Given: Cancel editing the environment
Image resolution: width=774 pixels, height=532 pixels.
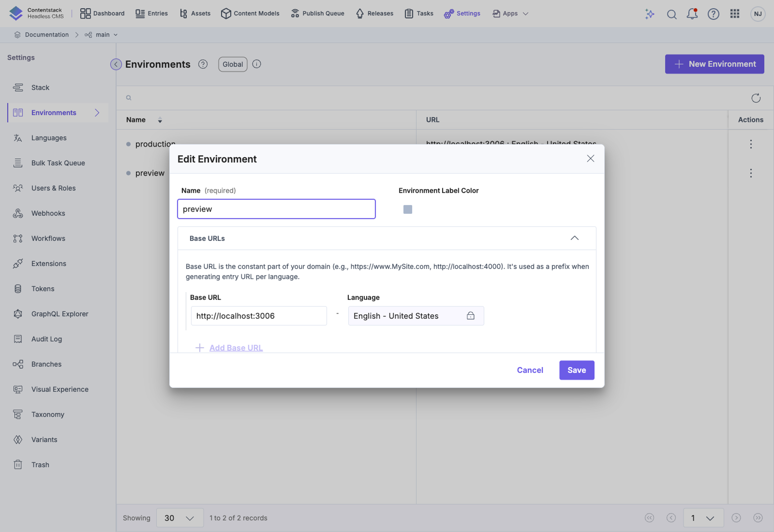Looking at the screenshot, I should pos(530,370).
